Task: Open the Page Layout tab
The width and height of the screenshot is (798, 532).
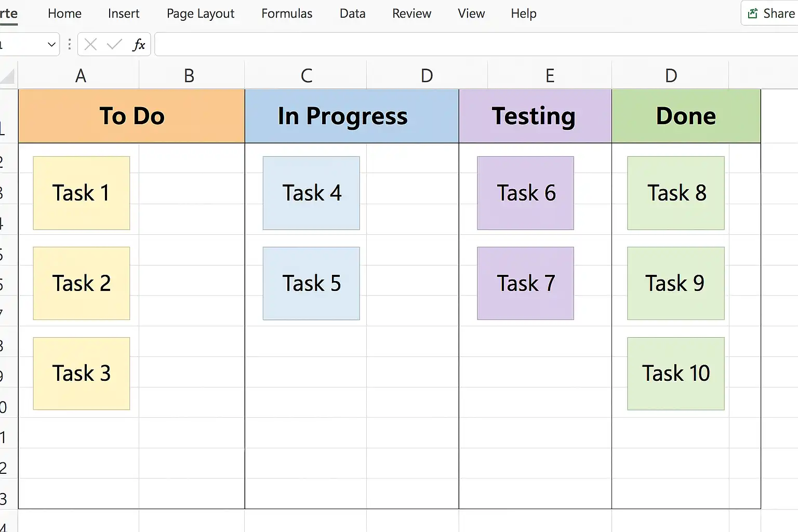Action: point(201,14)
